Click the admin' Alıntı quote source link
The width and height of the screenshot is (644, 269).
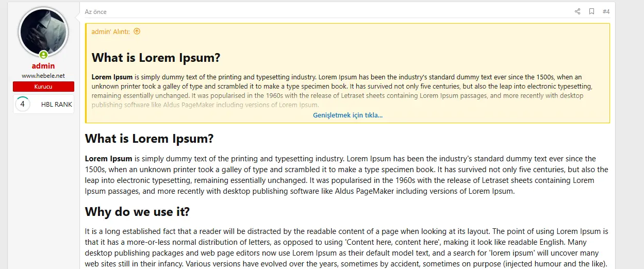111,31
